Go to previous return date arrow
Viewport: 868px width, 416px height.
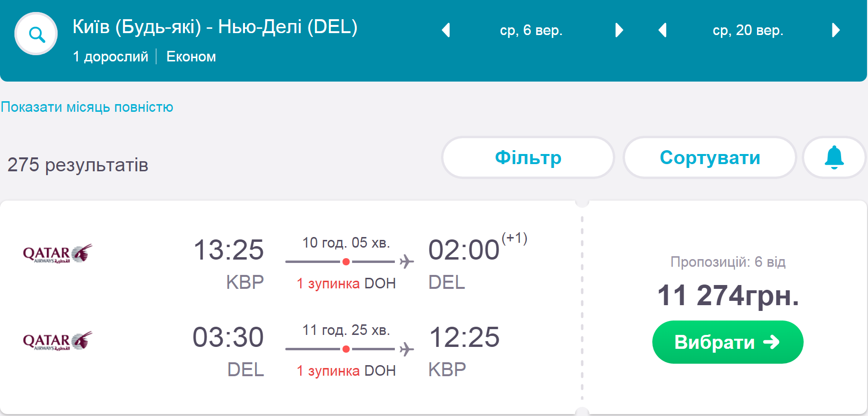662,30
